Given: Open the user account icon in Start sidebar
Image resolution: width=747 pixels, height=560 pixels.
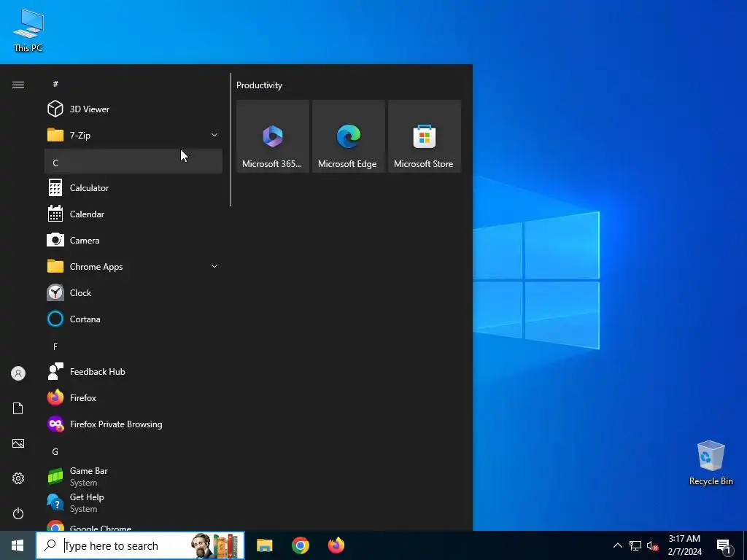Looking at the screenshot, I should pyautogui.click(x=18, y=373).
